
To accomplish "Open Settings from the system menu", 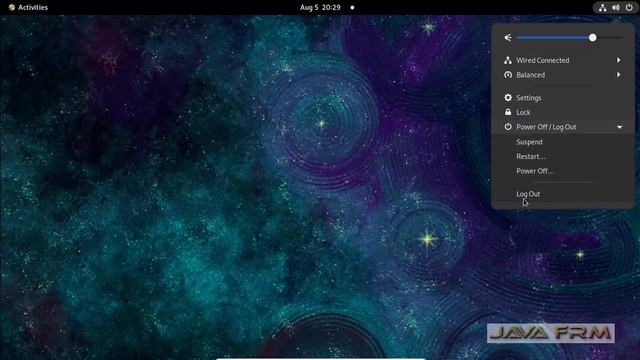I will (x=563, y=98).
